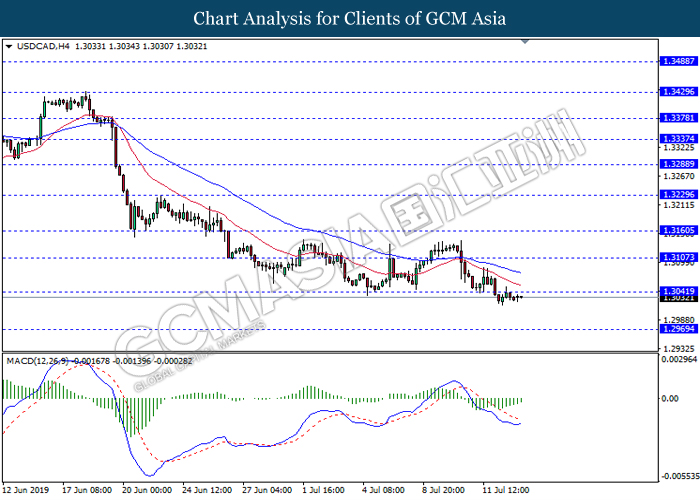Select the 1.29694 support level tag
Image resolution: width=700 pixels, height=500 pixels.
pyautogui.click(x=678, y=329)
